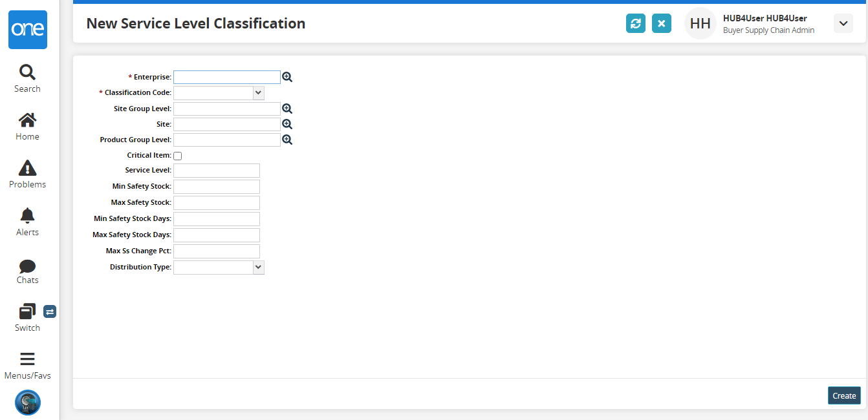
Task: Focus the Service Level field
Action: click(x=217, y=171)
